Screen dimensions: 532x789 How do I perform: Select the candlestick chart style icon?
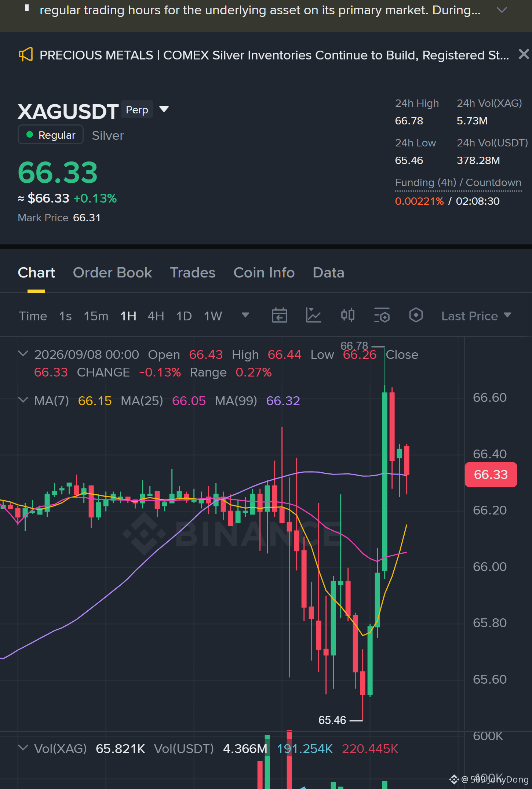click(x=347, y=315)
